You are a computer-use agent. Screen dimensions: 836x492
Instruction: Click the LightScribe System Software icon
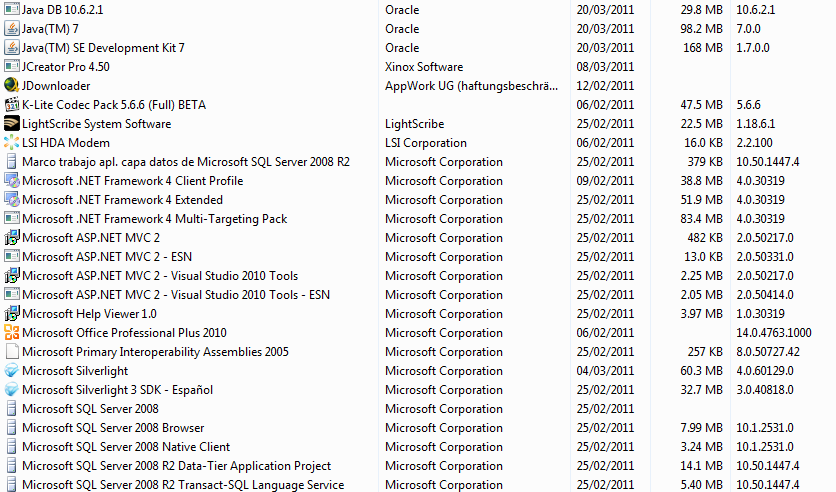click(x=11, y=124)
